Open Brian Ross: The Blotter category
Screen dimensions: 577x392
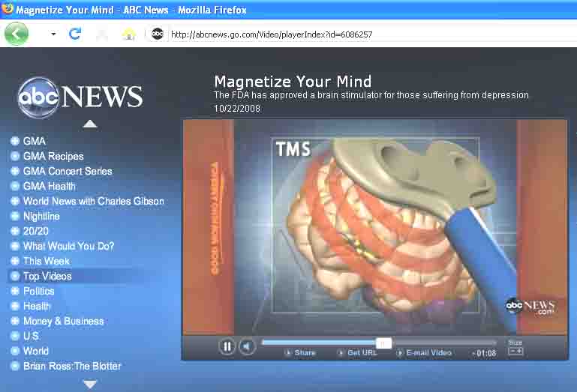coord(72,366)
